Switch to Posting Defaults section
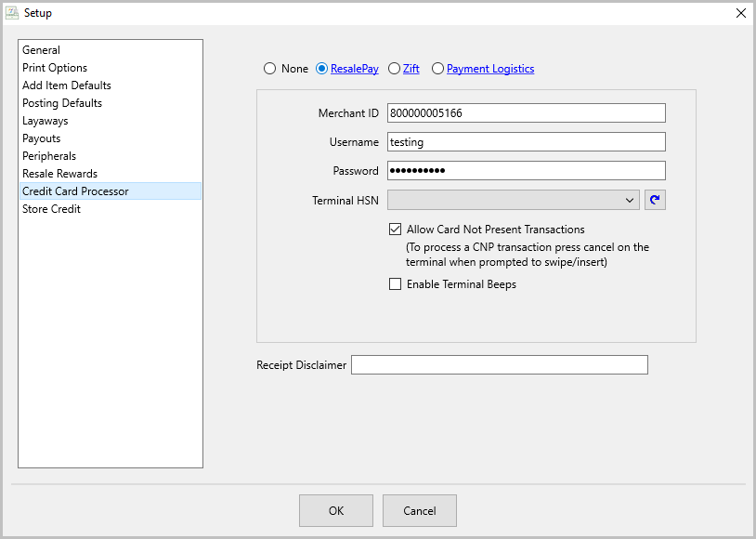This screenshot has width=756, height=539. pos(110,103)
